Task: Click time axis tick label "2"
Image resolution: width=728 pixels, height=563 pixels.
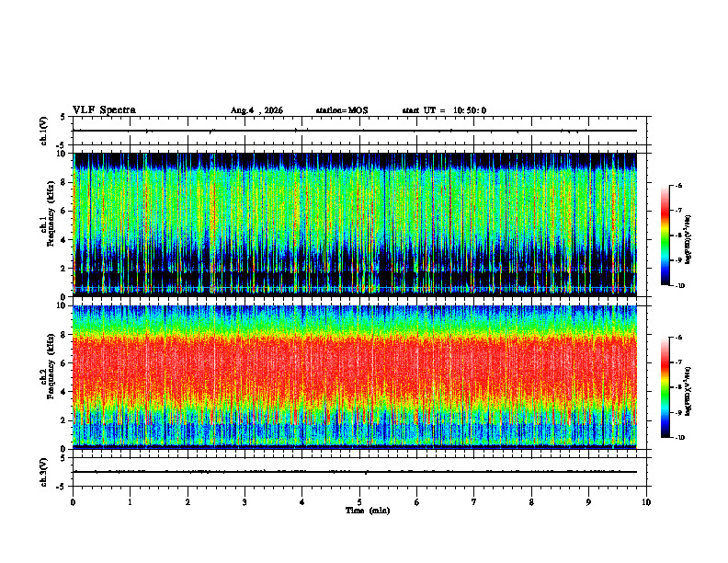Action: coord(188,502)
